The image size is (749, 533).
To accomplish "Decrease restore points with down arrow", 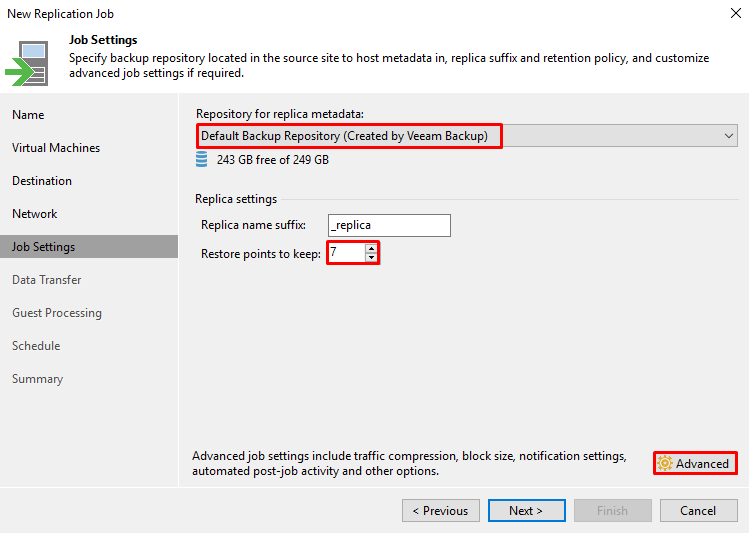I will (371, 257).
